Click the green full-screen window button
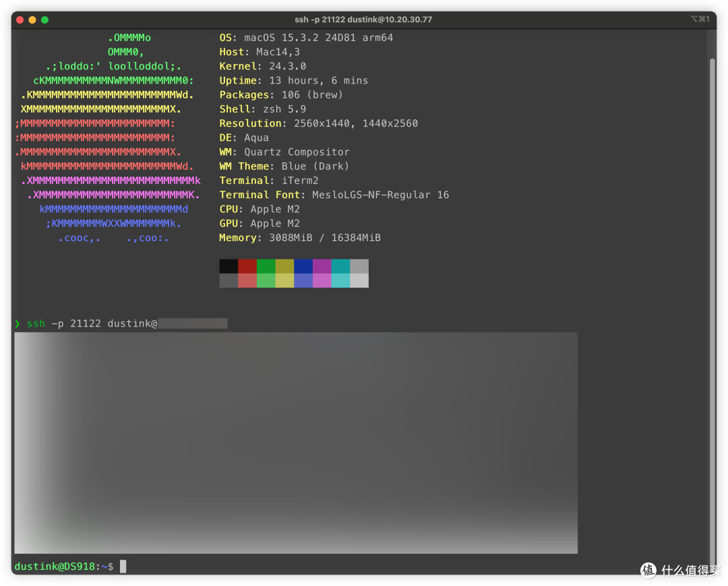The width and height of the screenshot is (728, 586). click(44, 20)
